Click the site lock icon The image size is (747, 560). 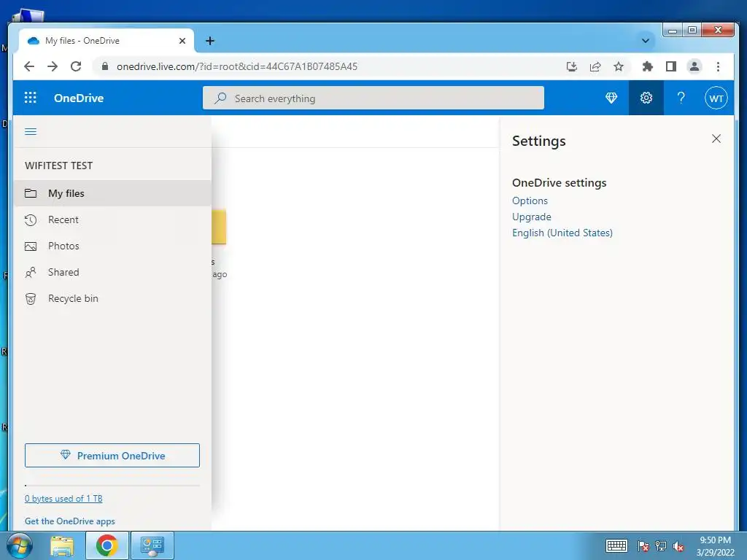[105, 66]
